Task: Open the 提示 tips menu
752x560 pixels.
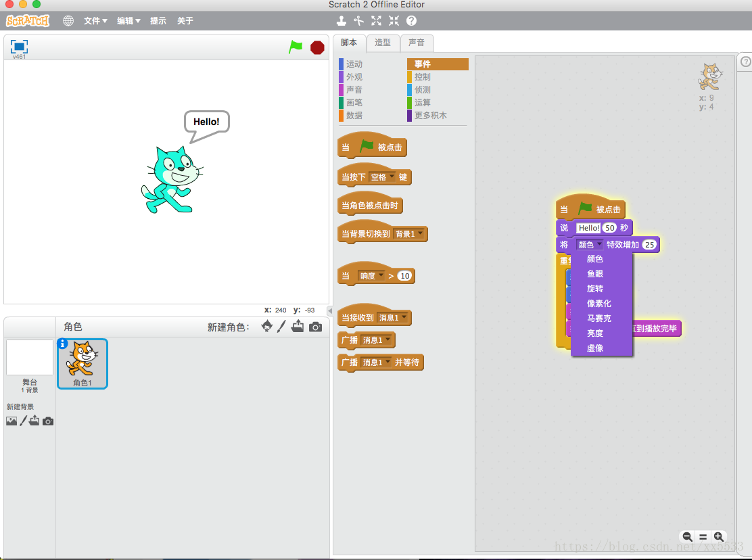Action: tap(158, 20)
